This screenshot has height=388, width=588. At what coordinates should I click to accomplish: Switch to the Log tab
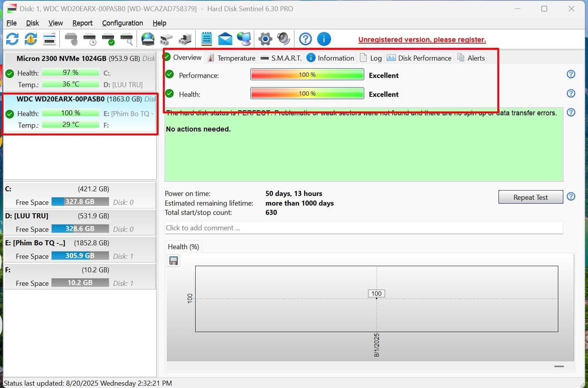pos(371,58)
